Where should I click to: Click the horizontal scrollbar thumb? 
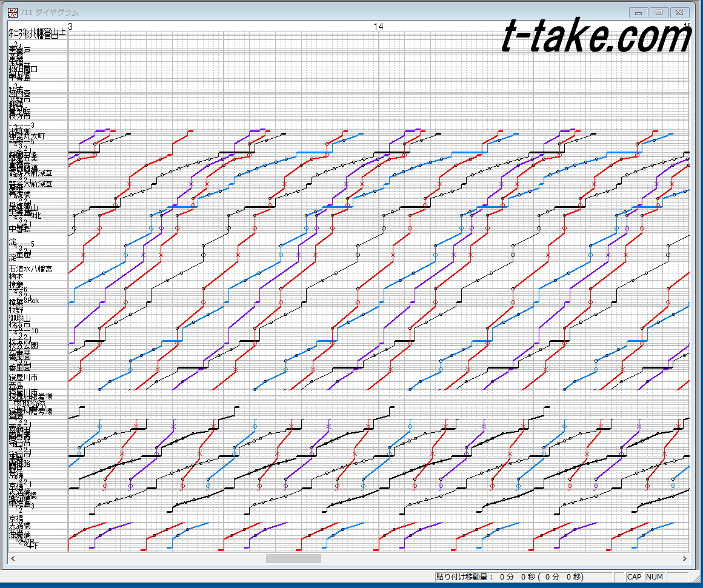(293, 558)
